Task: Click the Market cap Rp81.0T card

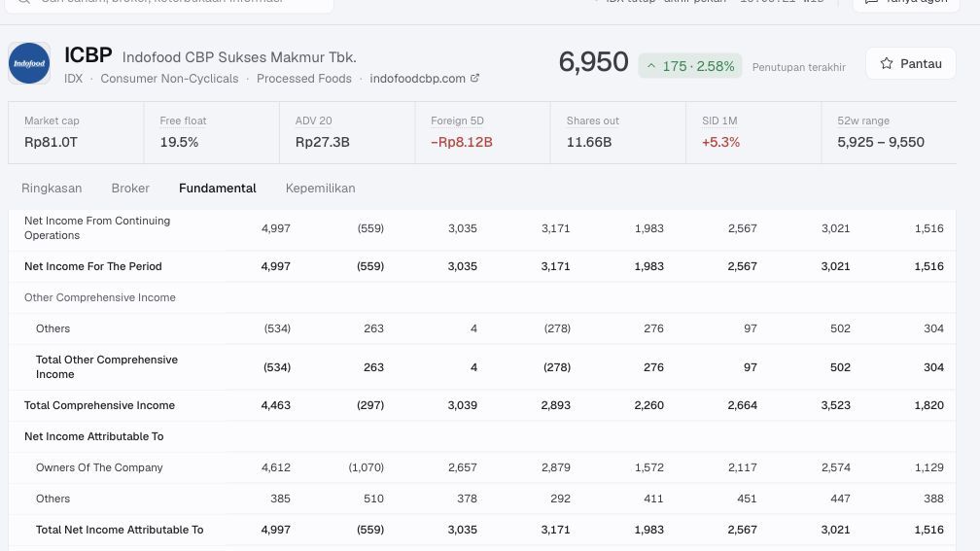Action: pos(76,132)
